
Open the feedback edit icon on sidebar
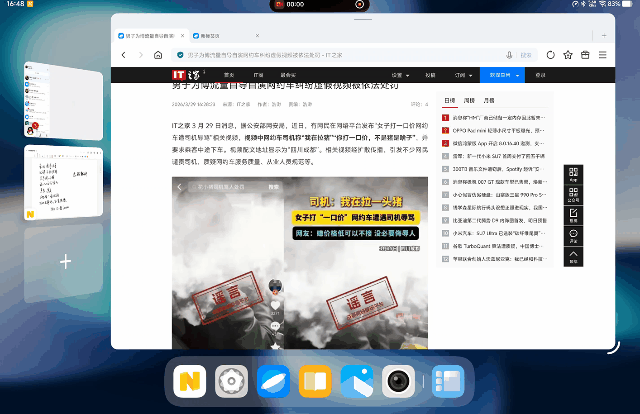[574, 215]
